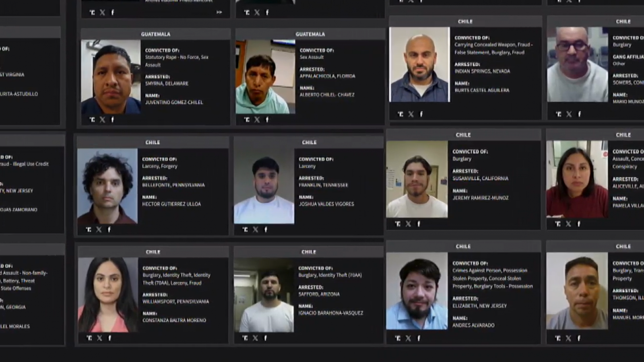
Task: Share Constanza Baltra Moreno card on Facebook
Action: (x=109, y=338)
